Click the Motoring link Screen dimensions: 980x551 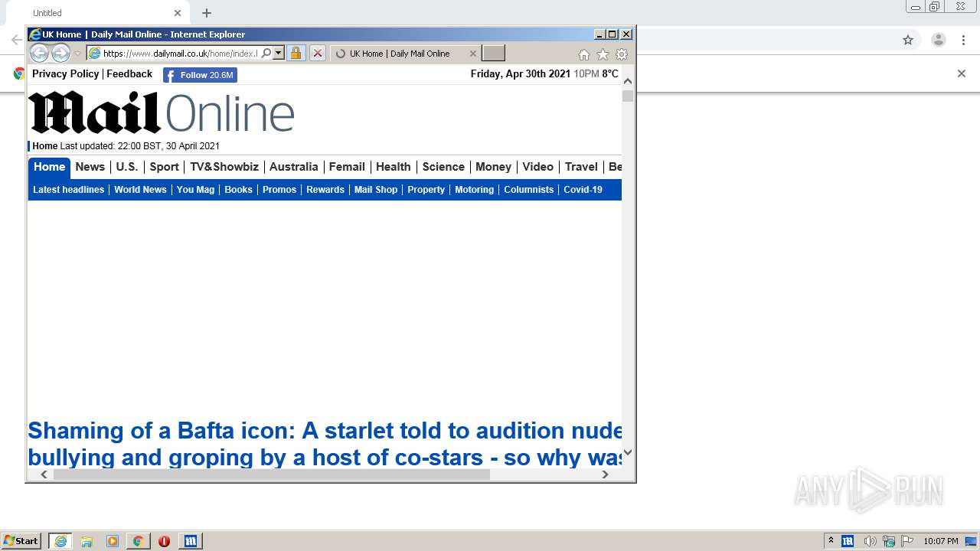pos(474,190)
